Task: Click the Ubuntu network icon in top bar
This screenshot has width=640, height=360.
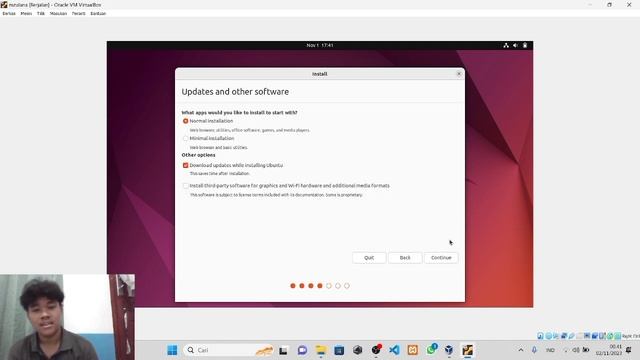Action: (506, 45)
